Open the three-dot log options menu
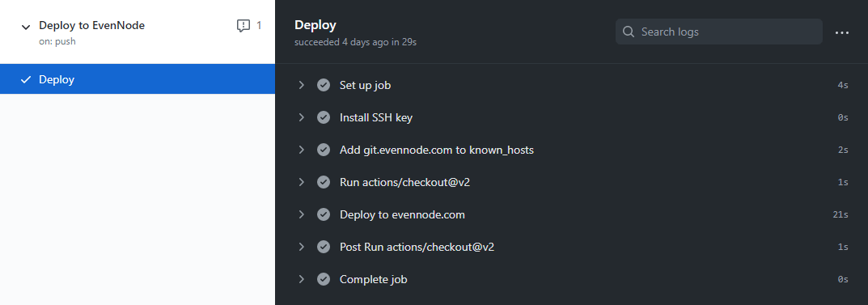868x305 pixels. 842,32
